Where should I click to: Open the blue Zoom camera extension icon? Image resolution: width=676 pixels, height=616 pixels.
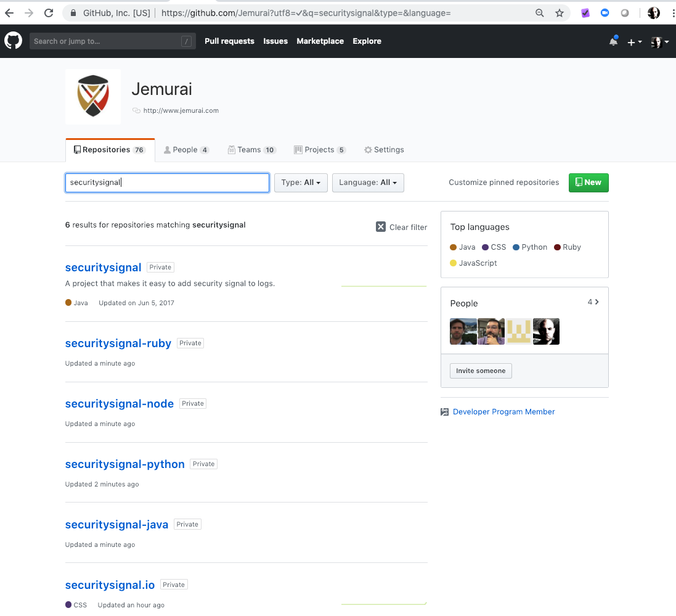pyautogui.click(x=605, y=13)
